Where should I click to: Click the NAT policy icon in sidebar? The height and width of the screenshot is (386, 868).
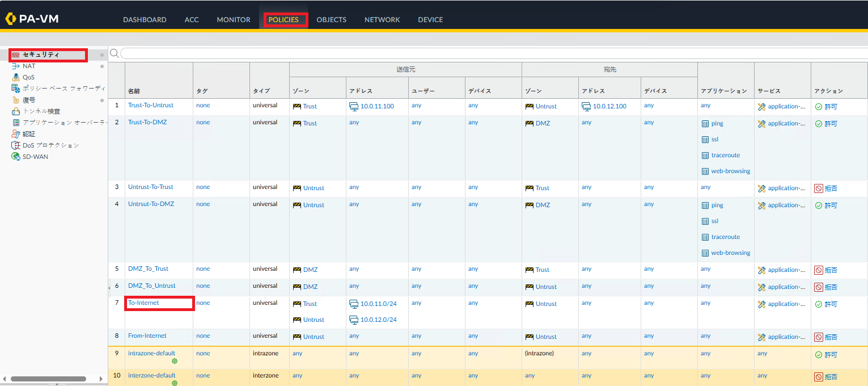[x=16, y=66]
